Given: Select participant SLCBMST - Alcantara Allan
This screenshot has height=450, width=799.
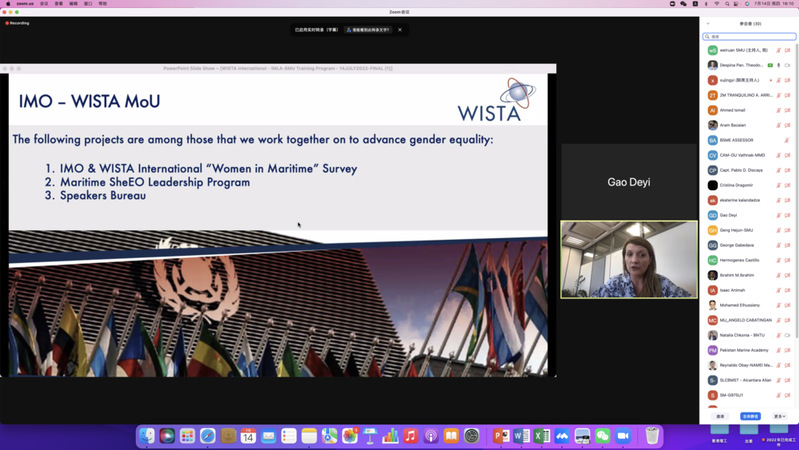Looking at the screenshot, I should click(x=749, y=380).
